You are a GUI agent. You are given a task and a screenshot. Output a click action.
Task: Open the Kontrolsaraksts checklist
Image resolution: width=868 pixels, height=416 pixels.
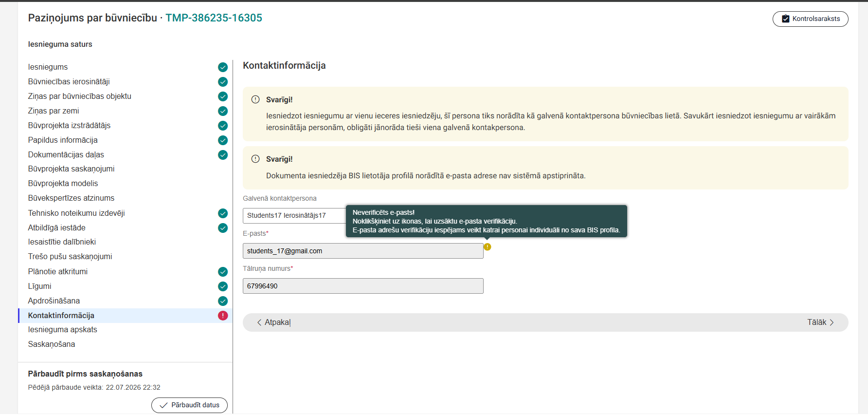pyautogui.click(x=811, y=19)
